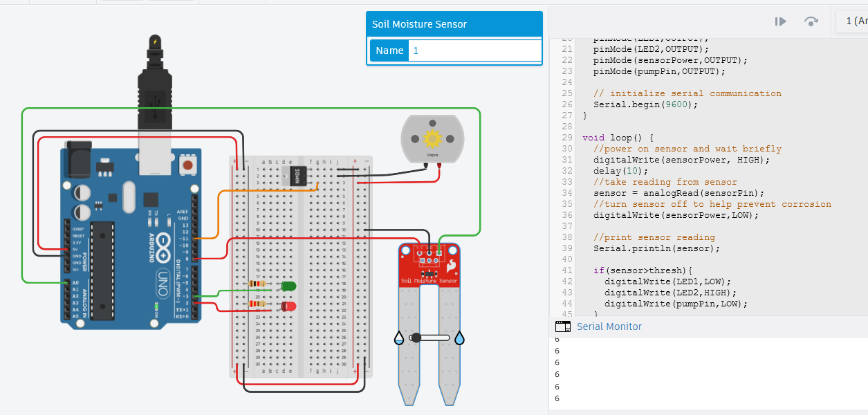Click the Serial Monitor window icon
The width and height of the screenshot is (868, 415).
click(x=562, y=326)
